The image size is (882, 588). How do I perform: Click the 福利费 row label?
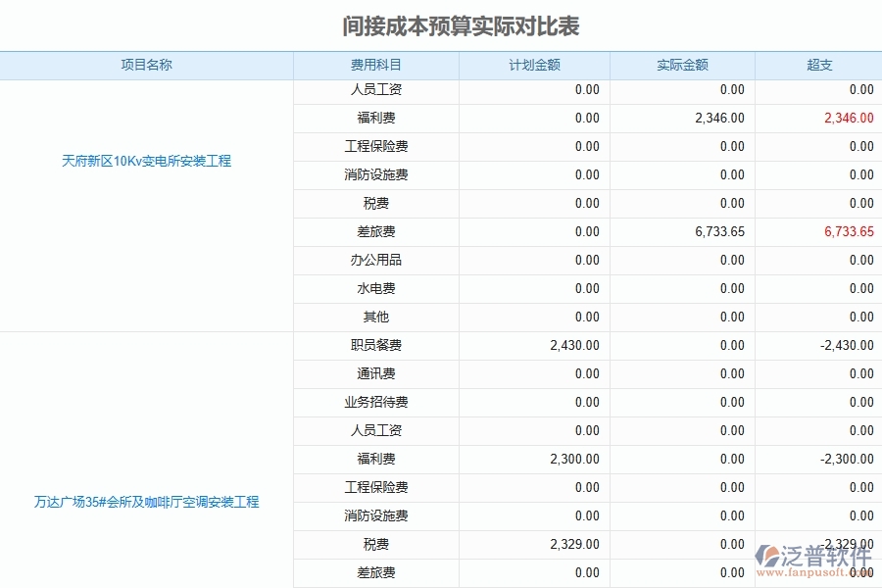tap(377, 118)
